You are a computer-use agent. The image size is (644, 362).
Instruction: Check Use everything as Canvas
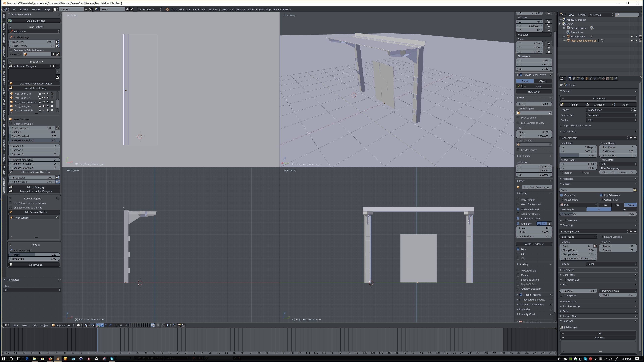point(11,208)
